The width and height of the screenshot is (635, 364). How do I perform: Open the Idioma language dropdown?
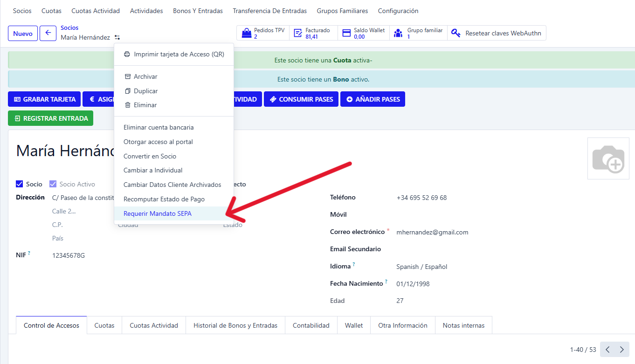coord(421,267)
